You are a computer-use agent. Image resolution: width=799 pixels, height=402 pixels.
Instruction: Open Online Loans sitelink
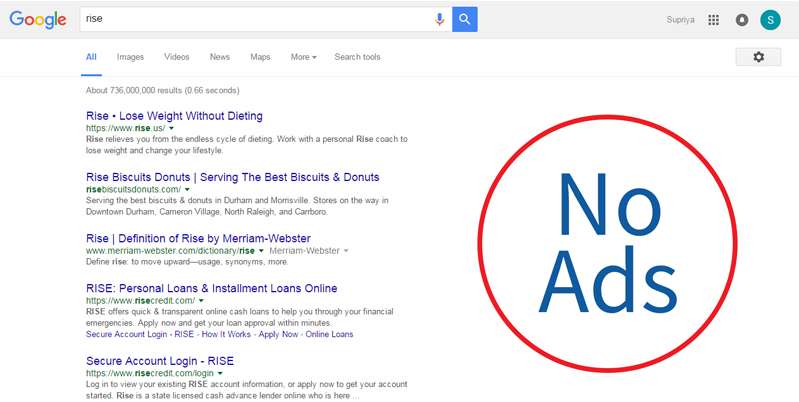coord(329,334)
